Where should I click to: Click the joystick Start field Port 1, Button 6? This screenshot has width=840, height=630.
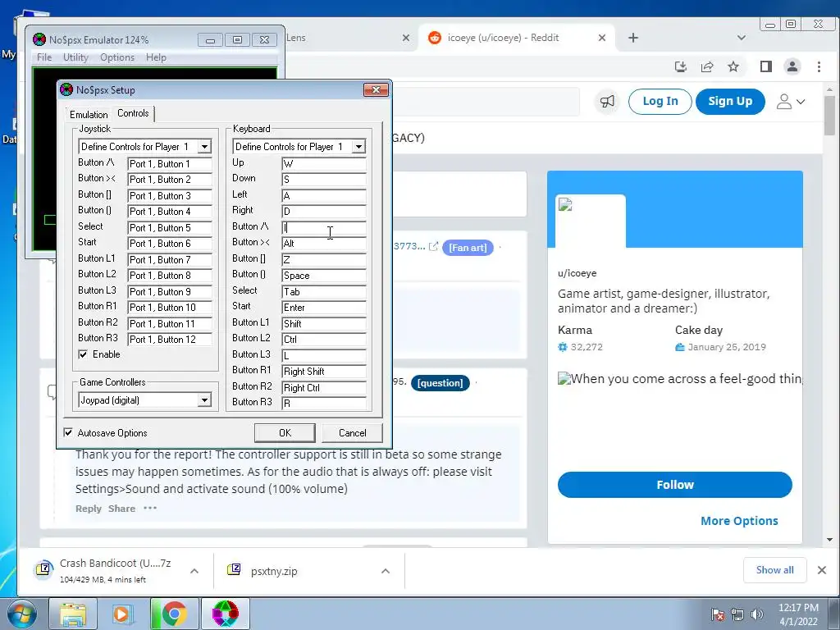tap(170, 243)
